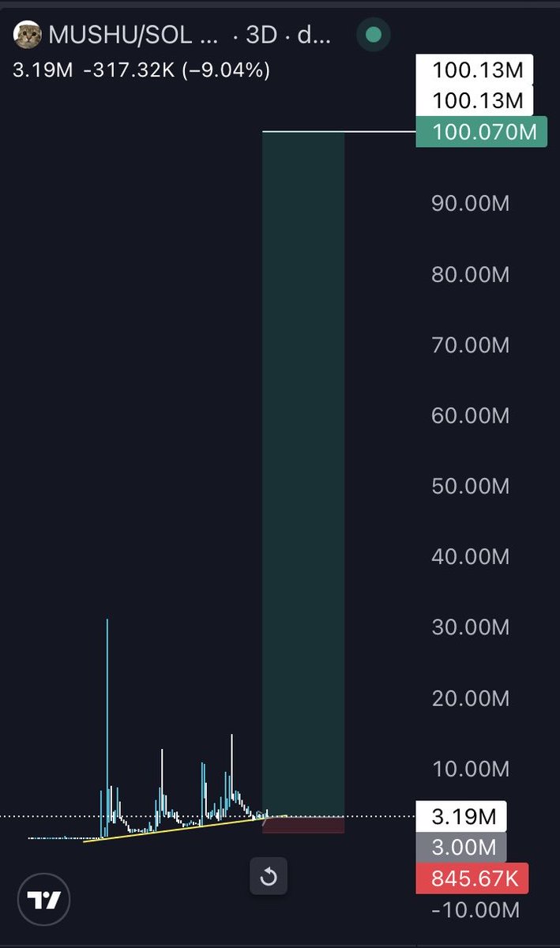This screenshot has height=948, width=560.
Task: Click the green market status dot
Action: [x=374, y=35]
